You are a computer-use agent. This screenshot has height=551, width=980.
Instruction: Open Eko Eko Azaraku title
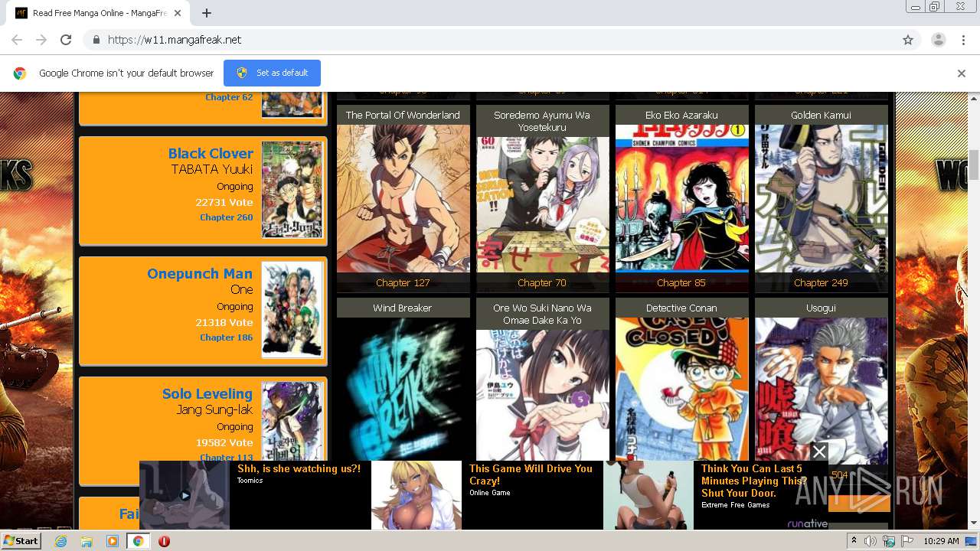point(681,115)
